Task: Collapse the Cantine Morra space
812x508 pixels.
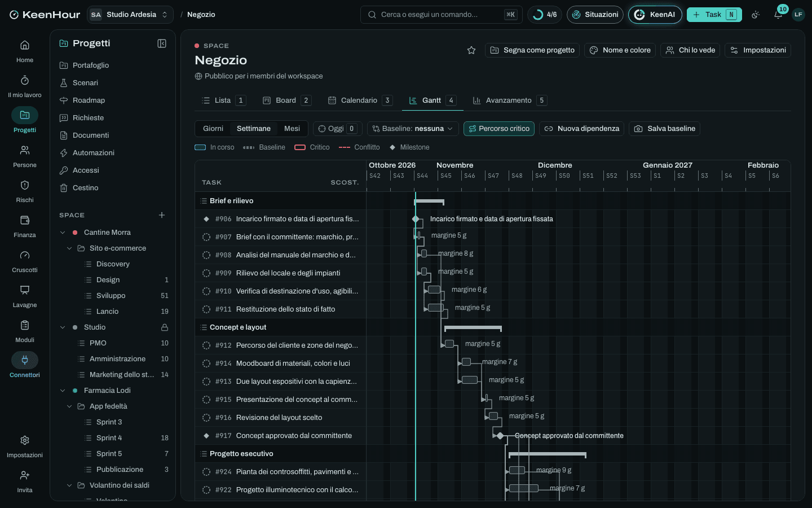Action: [63, 233]
